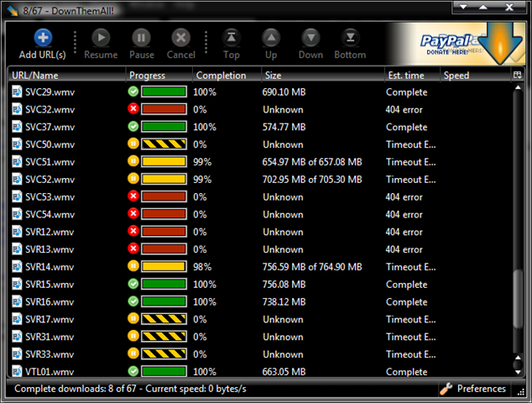Click the 404 error status of SVR13.wmv

click(404, 249)
